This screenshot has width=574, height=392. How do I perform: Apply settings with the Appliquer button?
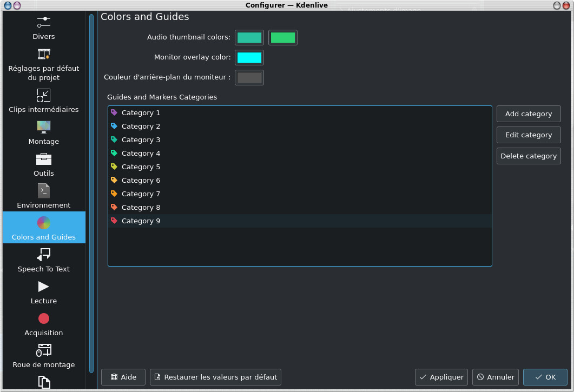(x=441, y=377)
